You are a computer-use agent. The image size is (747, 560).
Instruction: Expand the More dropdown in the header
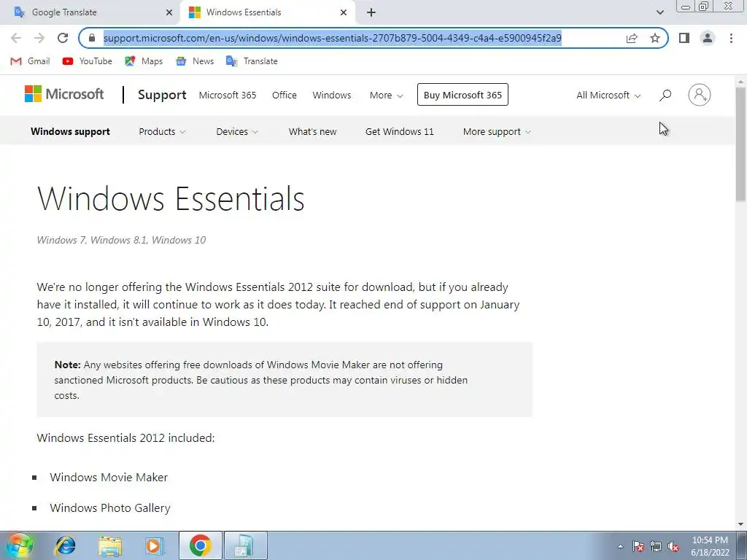[387, 96]
